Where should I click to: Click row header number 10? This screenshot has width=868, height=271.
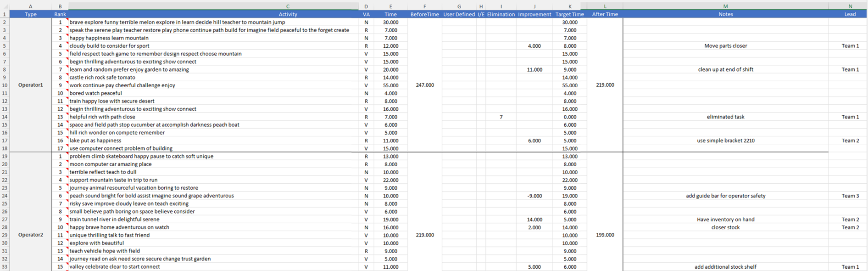5,85
